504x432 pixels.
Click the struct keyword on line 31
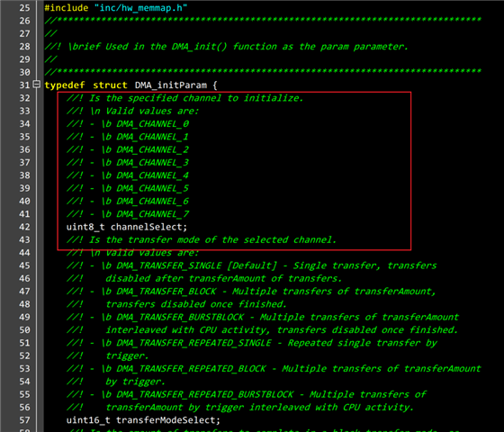(x=110, y=85)
